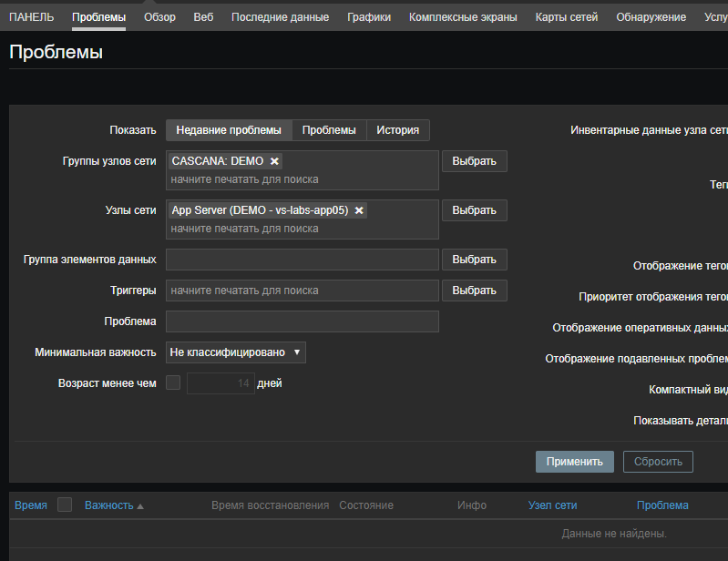Image resolution: width=728 pixels, height=561 pixels.
Task: Navigate to Карты сетей
Action: coord(567,16)
